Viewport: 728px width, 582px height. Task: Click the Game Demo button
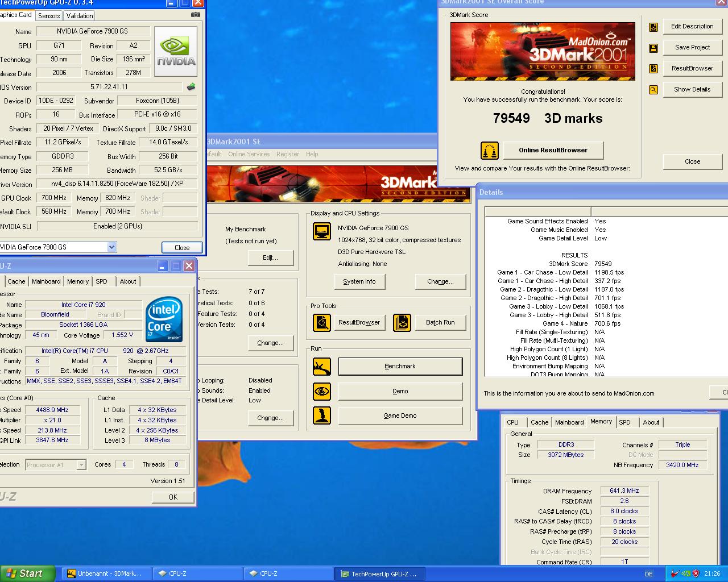(400, 416)
